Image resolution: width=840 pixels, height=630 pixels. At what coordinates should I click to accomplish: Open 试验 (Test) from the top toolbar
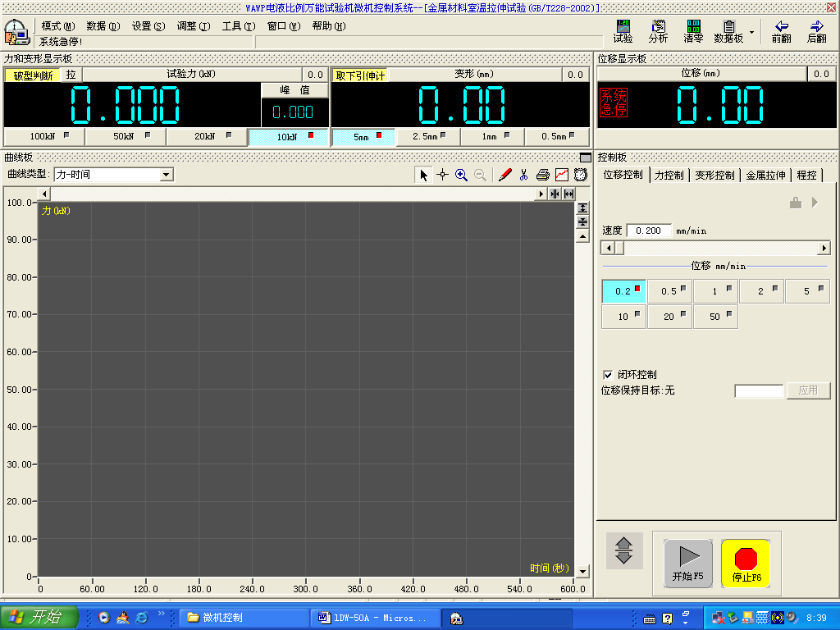[x=623, y=31]
